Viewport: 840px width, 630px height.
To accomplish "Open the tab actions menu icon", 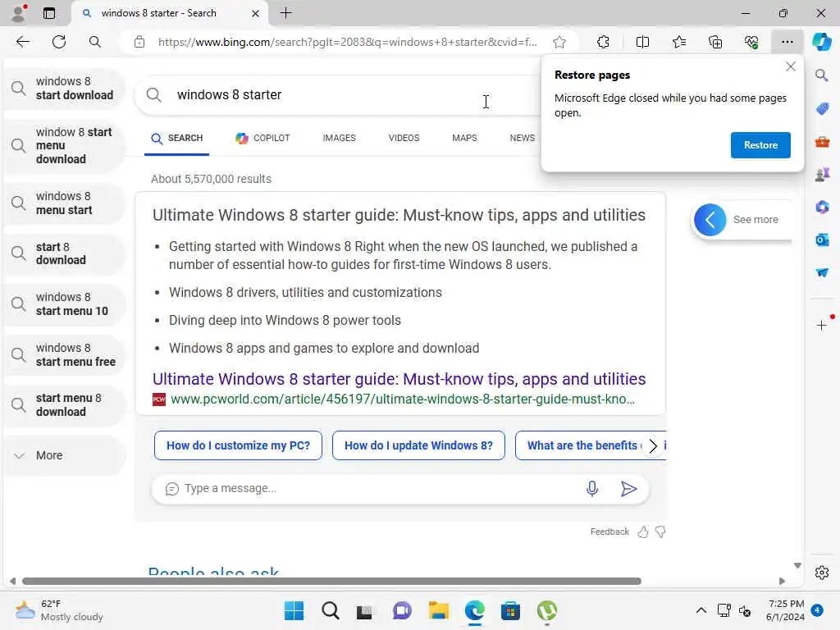I will click(x=49, y=13).
